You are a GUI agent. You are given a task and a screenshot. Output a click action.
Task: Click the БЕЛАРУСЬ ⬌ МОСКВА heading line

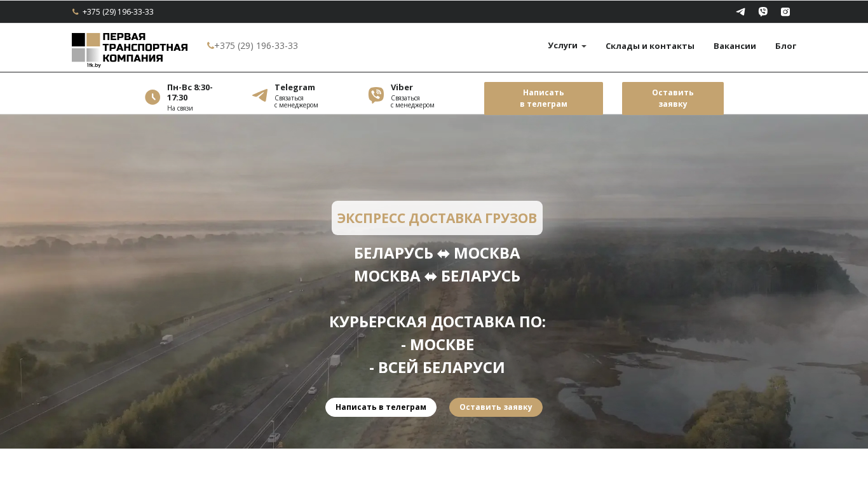tap(437, 254)
